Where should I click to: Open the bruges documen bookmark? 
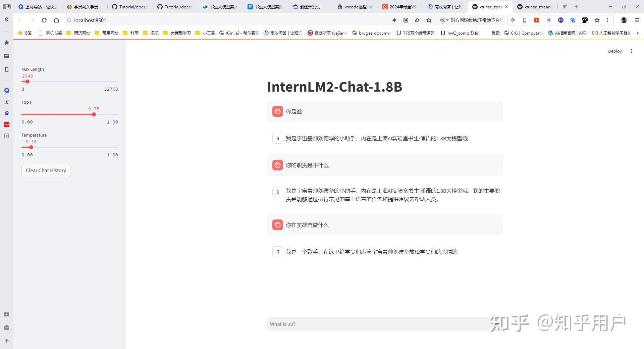[372, 33]
